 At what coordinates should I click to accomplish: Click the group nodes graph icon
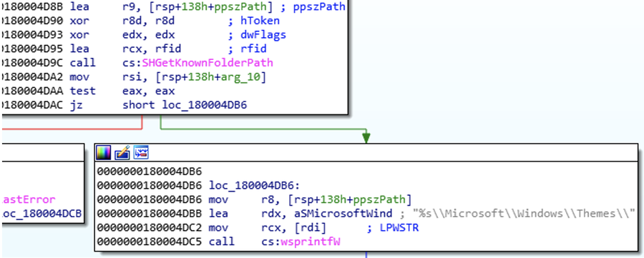tap(141, 153)
